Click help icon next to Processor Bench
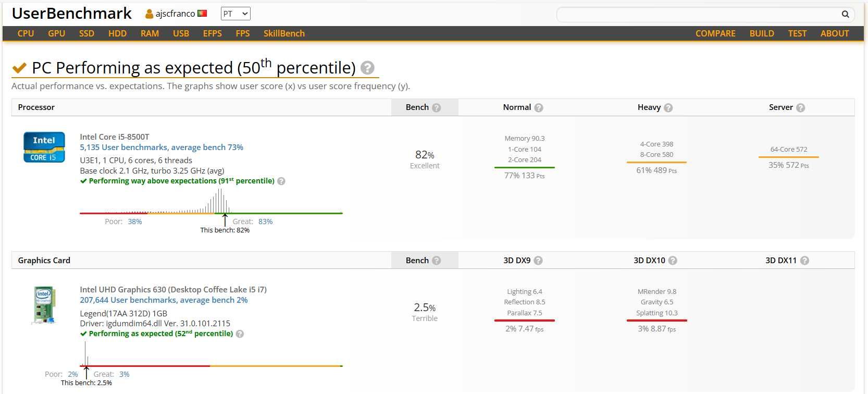Screen dimensions: 868x394 (437, 107)
